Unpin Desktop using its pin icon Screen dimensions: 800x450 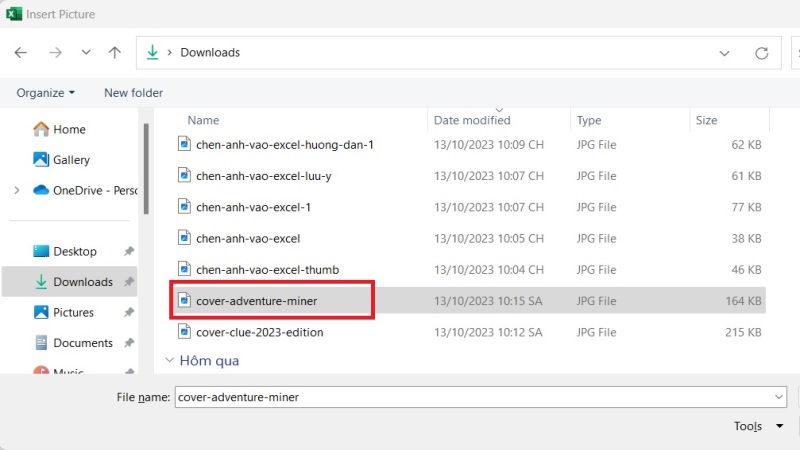[129, 251]
